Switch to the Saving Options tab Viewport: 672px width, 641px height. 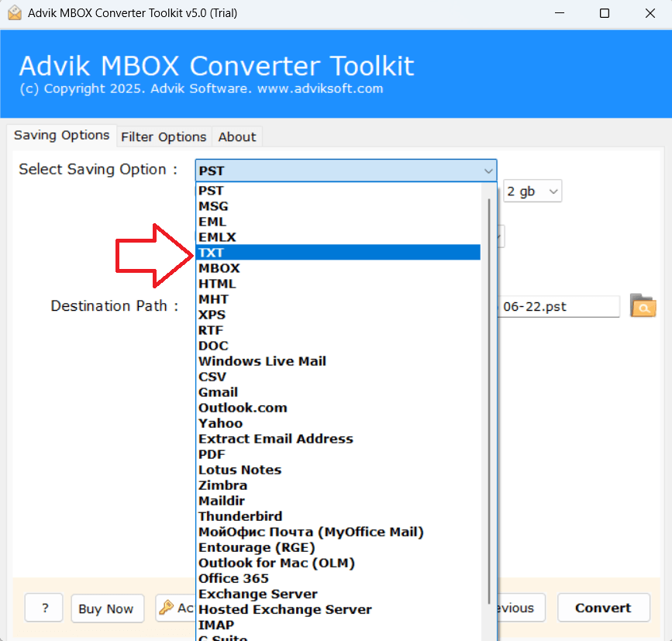click(62, 136)
